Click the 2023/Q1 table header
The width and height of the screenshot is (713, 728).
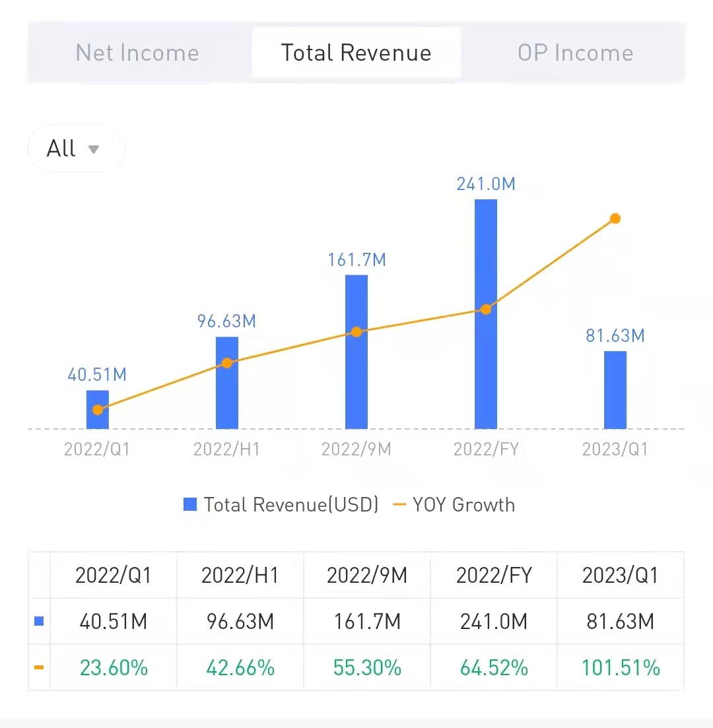coord(621,576)
